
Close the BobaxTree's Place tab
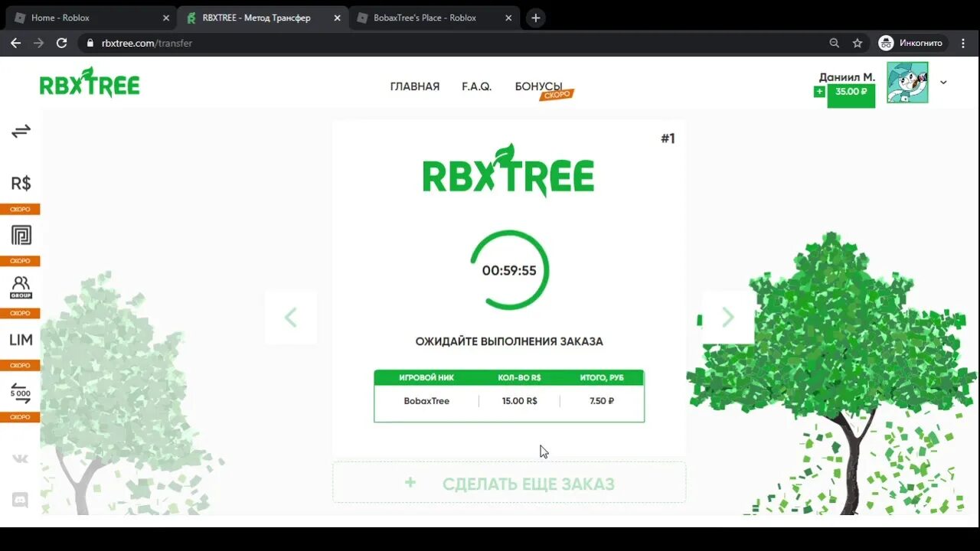pyautogui.click(x=508, y=18)
